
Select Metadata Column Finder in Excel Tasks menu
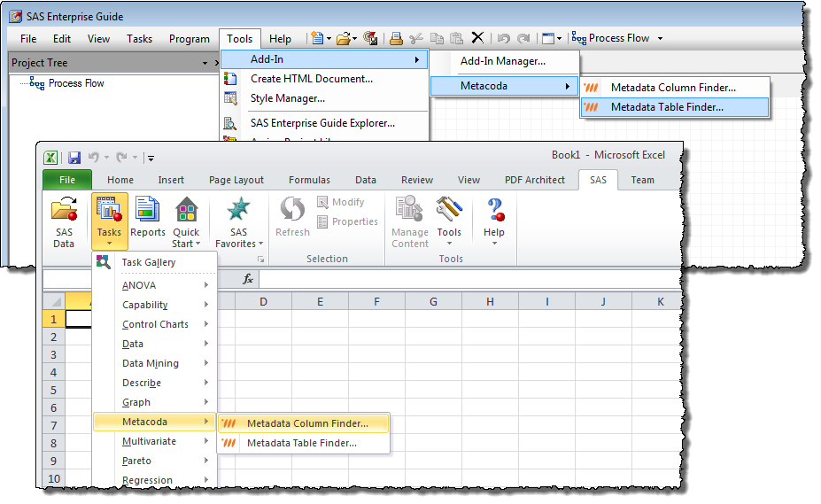pyautogui.click(x=304, y=423)
